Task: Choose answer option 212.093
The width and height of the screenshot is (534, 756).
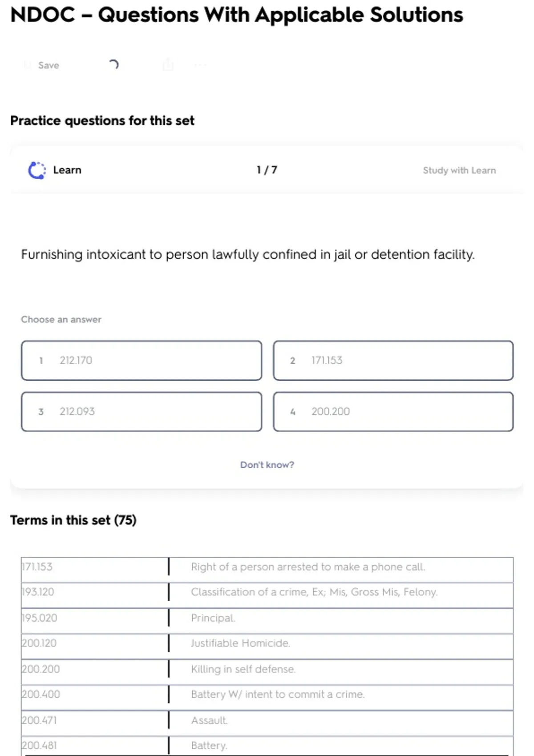Action: point(142,412)
